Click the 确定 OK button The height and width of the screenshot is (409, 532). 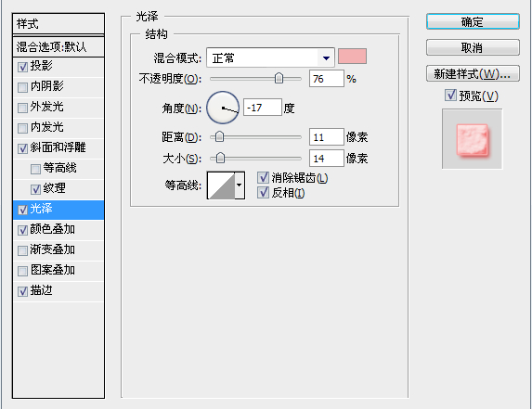point(473,21)
